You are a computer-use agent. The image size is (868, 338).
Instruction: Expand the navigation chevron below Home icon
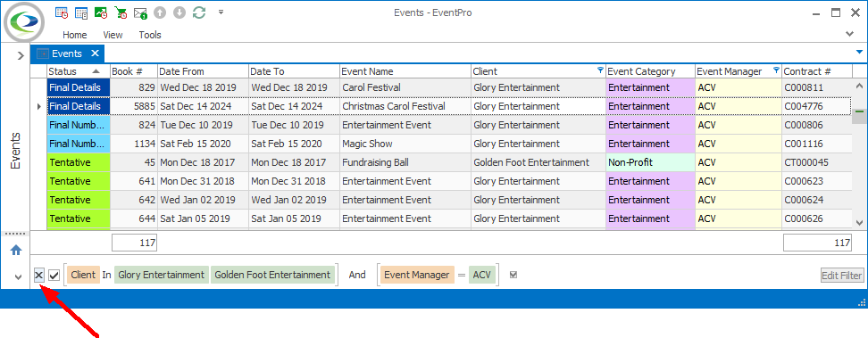(18, 276)
